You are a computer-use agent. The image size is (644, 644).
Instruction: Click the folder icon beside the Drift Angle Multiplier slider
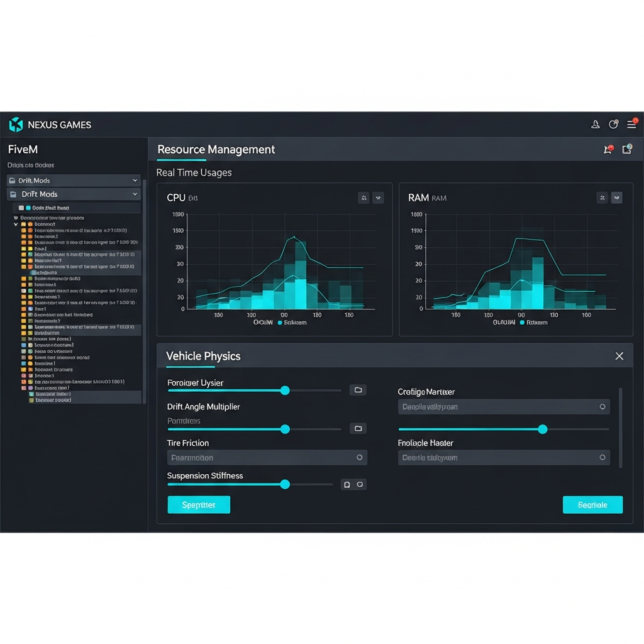tap(358, 428)
